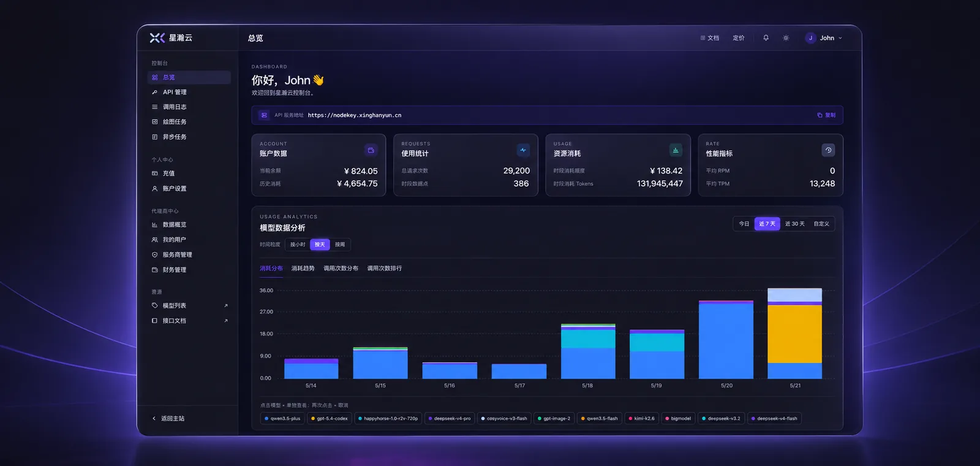Click the API 服务地址 server icon

coord(264,115)
